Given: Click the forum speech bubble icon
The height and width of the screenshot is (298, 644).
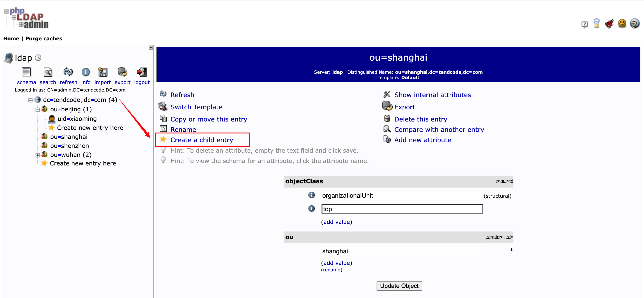Looking at the screenshot, I should [x=584, y=24].
